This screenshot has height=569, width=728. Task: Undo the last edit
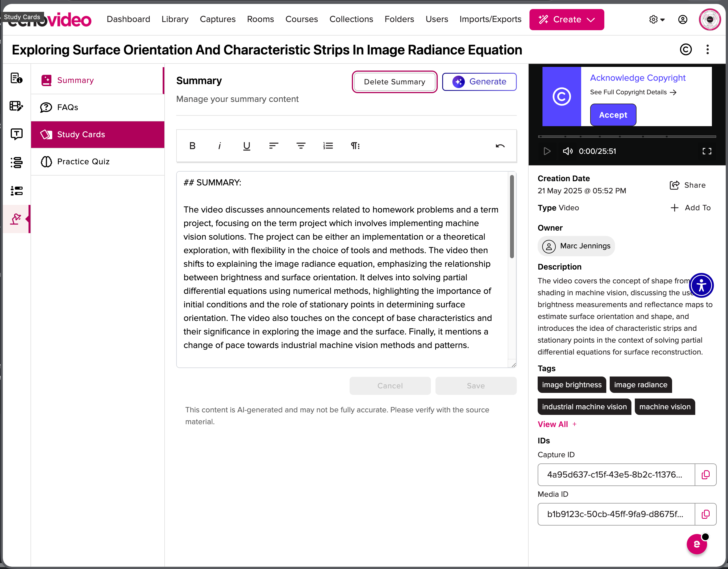(500, 146)
